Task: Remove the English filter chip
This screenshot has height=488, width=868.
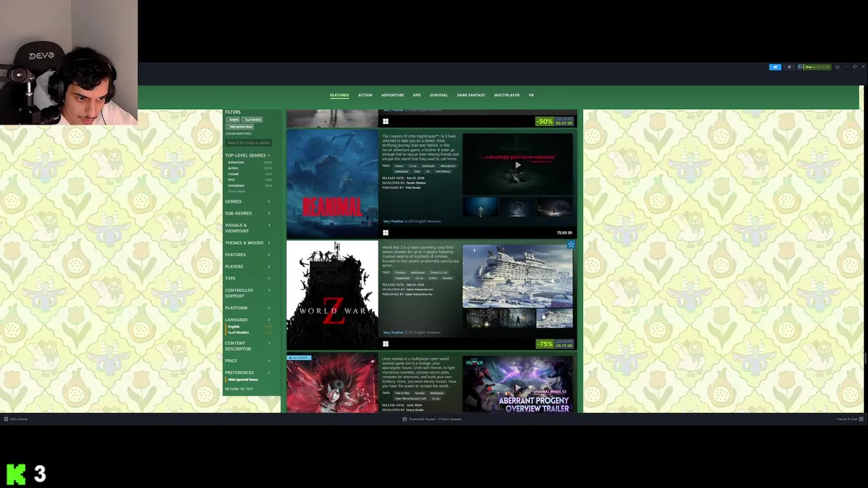Action: tap(234, 120)
